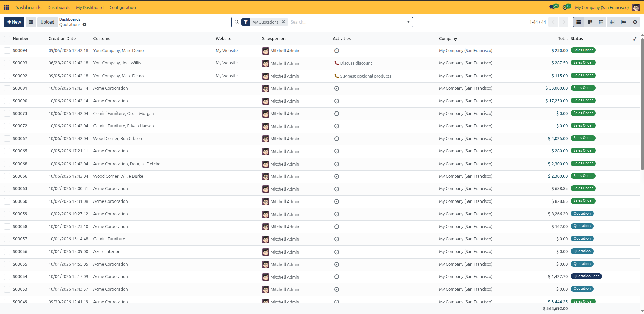Click the Dashboards breadcrumb link

tap(70, 19)
